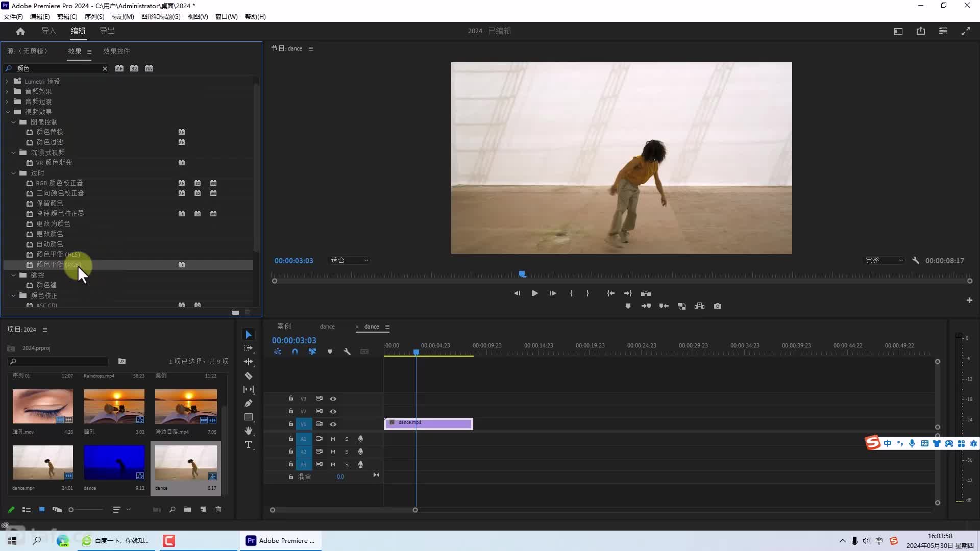Collapse the 图像控制 folder
980x551 pixels.
click(13, 122)
